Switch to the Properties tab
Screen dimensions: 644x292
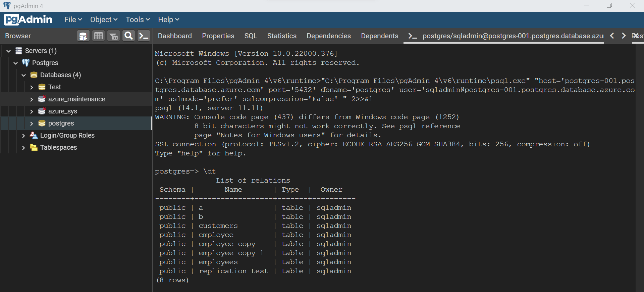click(218, 36)
